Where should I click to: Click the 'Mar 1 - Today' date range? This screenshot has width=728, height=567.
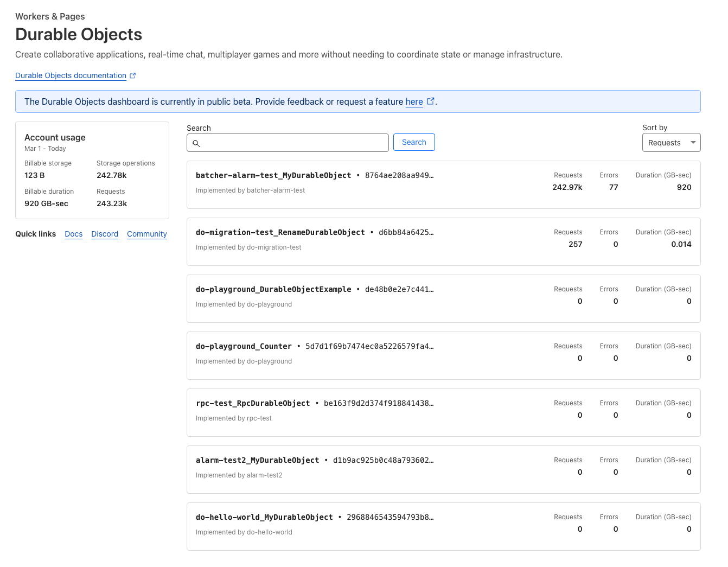45,149
